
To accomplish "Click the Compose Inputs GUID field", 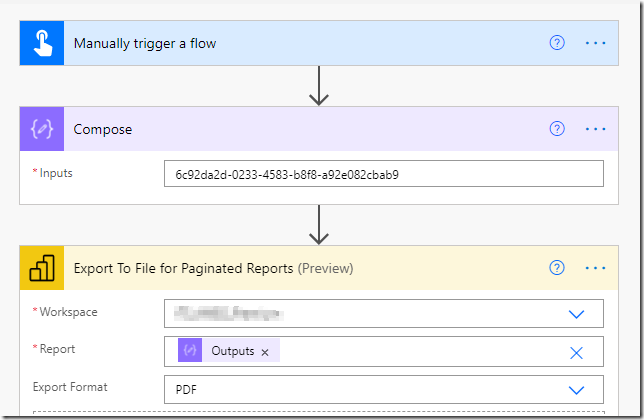I will click(x=384, y=174).
